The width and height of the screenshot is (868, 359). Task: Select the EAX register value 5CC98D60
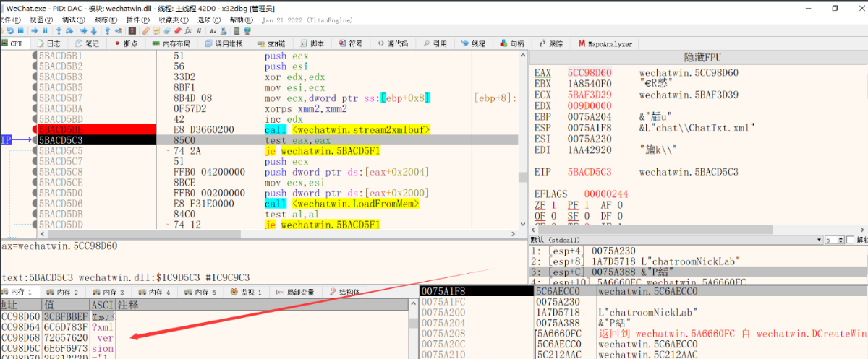589,73
